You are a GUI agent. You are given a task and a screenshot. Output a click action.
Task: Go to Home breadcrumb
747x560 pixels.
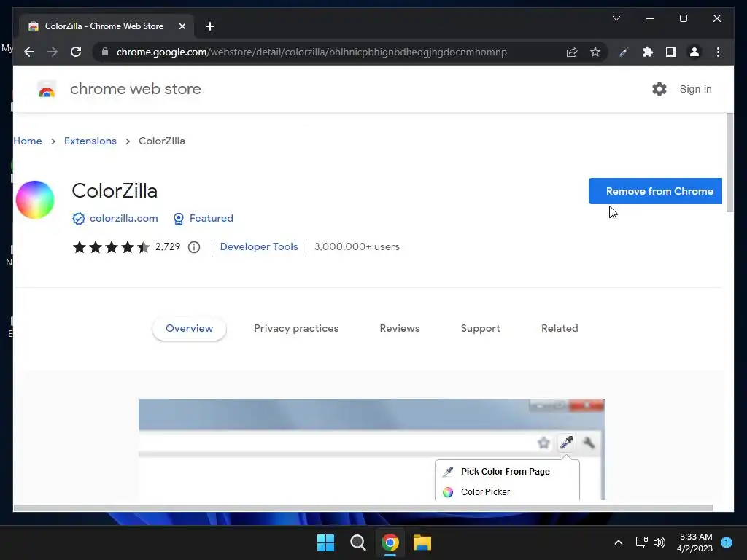[x=28, y=141]
